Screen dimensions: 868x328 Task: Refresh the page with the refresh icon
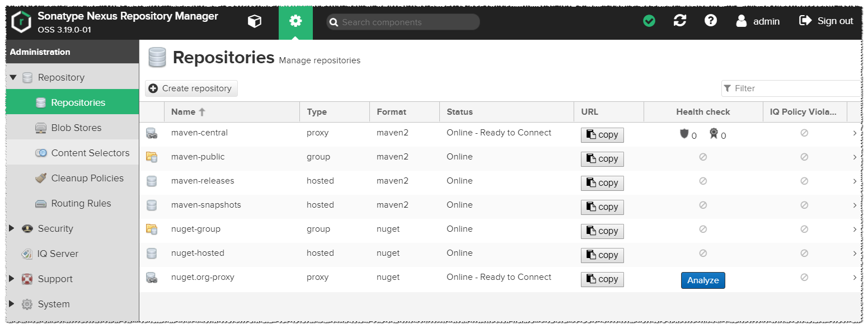pyautogui.click(x=680, y=21)
